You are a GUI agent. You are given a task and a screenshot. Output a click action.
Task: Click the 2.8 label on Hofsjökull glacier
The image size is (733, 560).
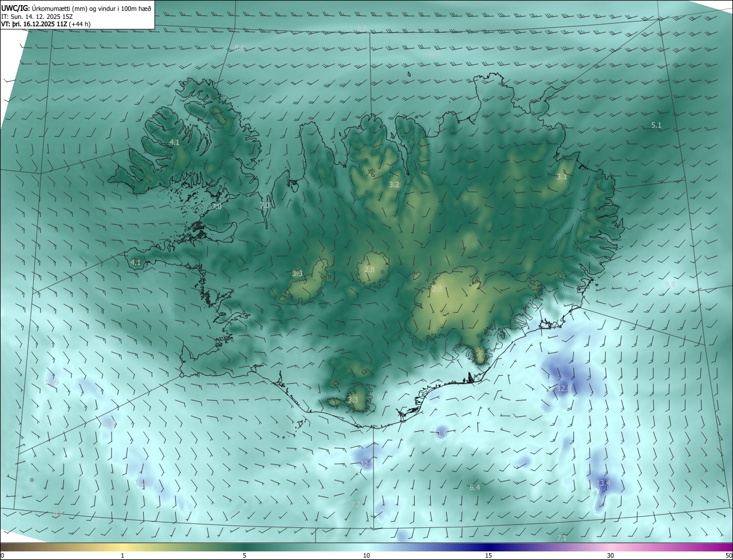[369, 270]
